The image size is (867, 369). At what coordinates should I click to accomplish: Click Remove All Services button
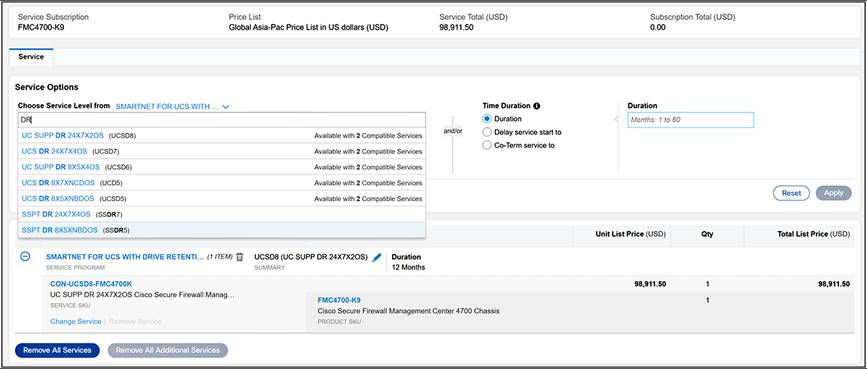(58, 350)
